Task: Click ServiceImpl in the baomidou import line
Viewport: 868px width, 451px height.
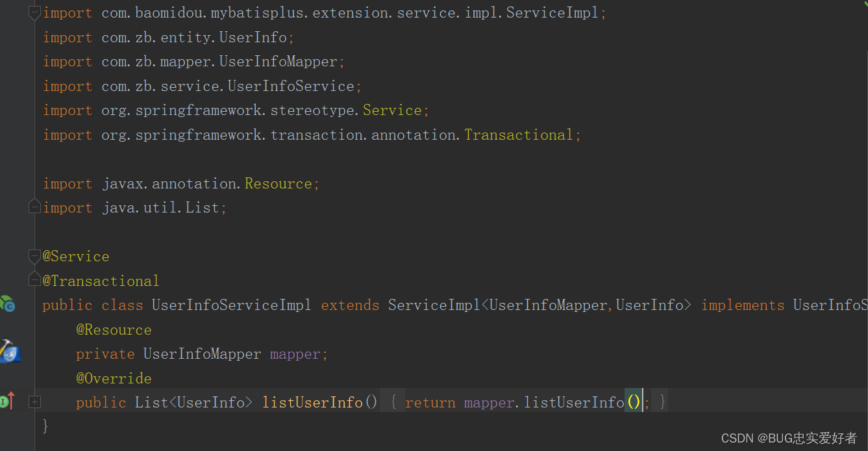Action: [x=552, y=13]
